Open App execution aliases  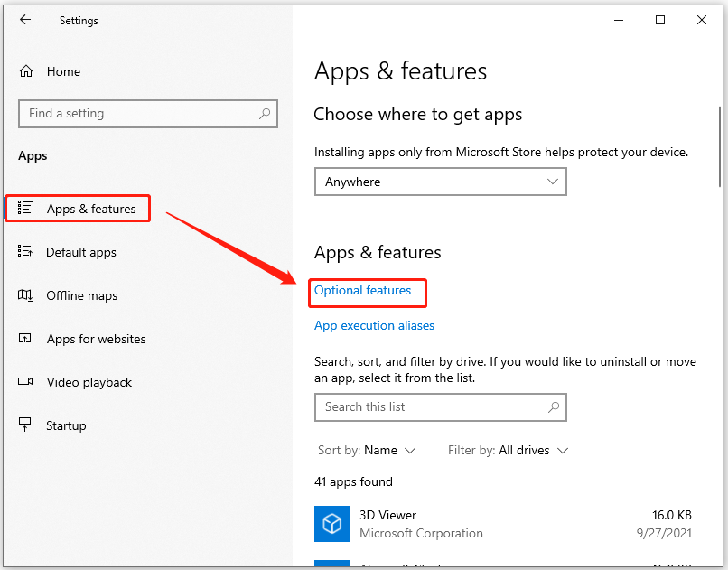coord(374,325)
